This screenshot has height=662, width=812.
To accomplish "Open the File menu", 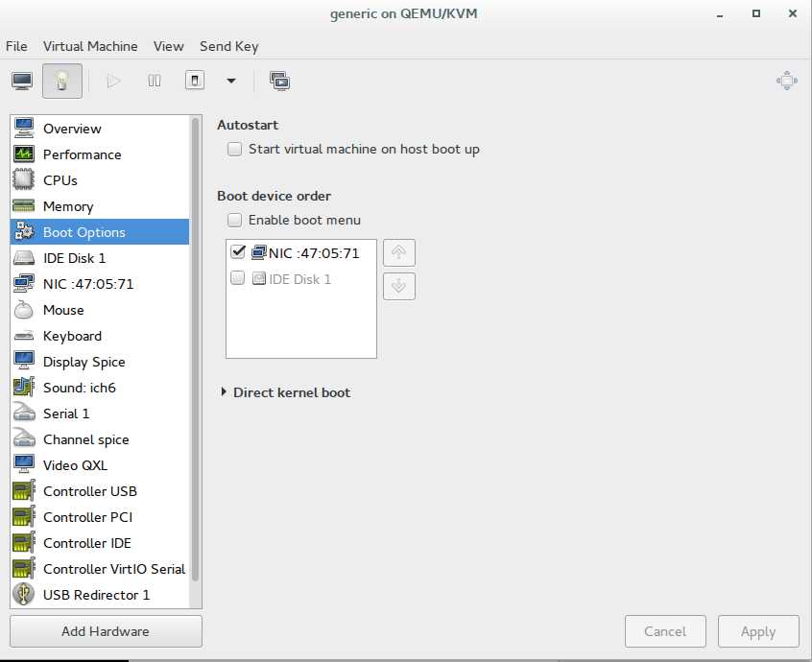I will pos(16,46).
